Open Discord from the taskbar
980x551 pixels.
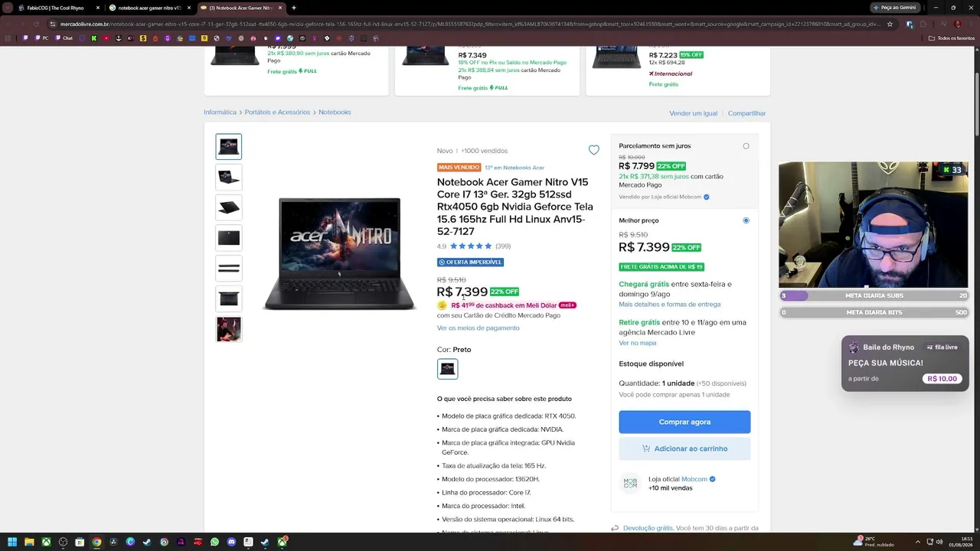(x=231, y=542)
